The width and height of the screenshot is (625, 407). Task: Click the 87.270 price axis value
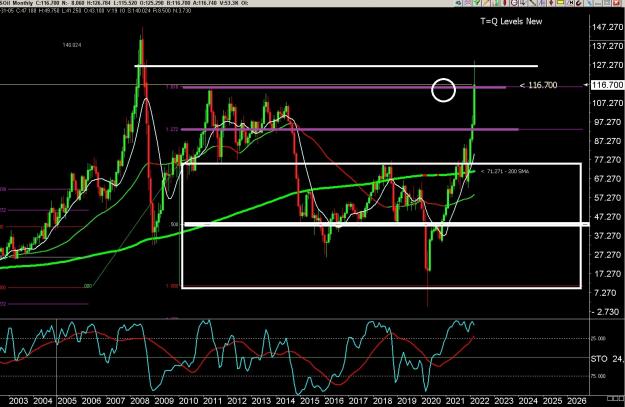pyautogui.click(x=607, y=141)
